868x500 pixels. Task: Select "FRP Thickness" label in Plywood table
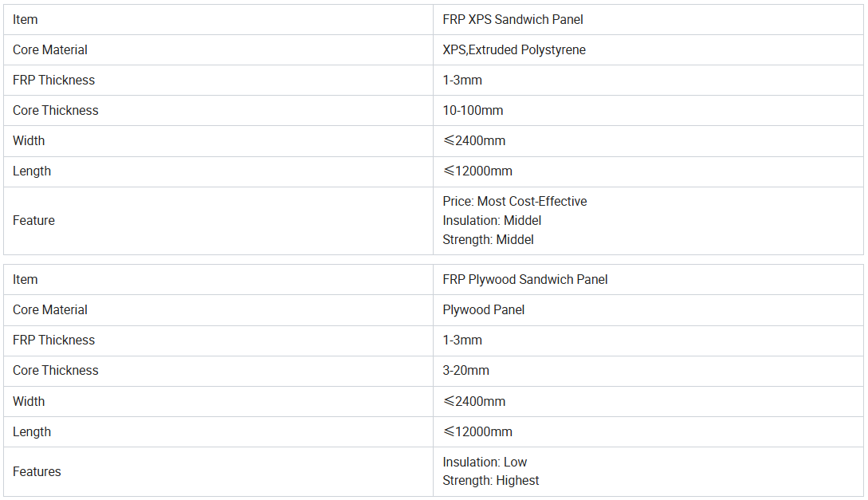(x=53, y=340)
